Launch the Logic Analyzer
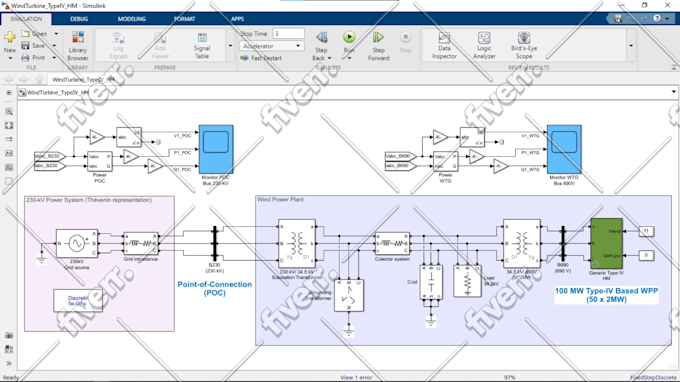Screen dimensions: 680x382 (484, 46)
